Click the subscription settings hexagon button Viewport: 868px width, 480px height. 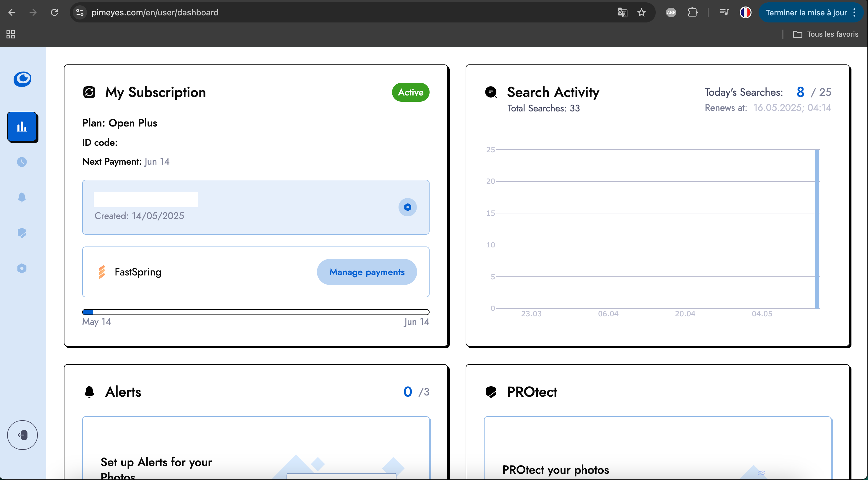(407, 207)
